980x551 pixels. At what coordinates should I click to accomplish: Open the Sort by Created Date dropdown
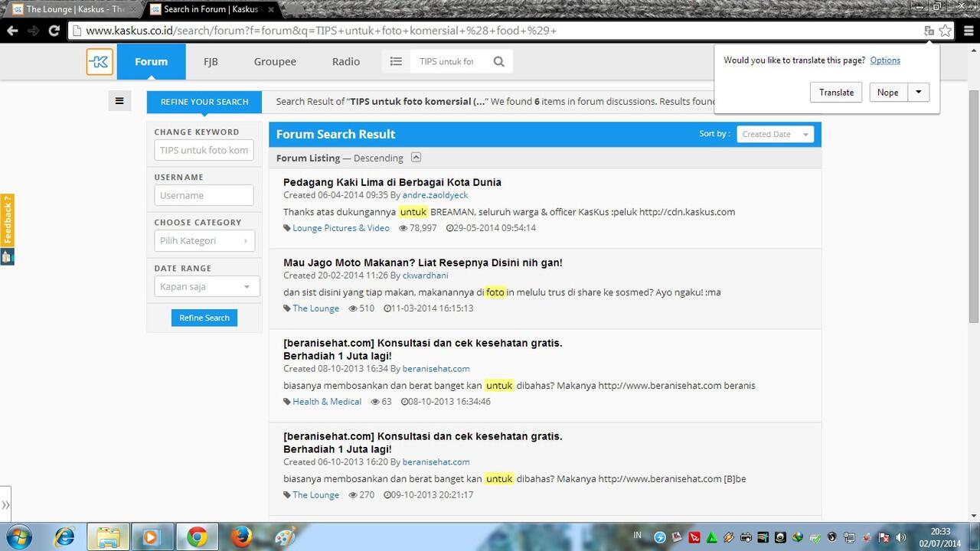coord(775,134)
